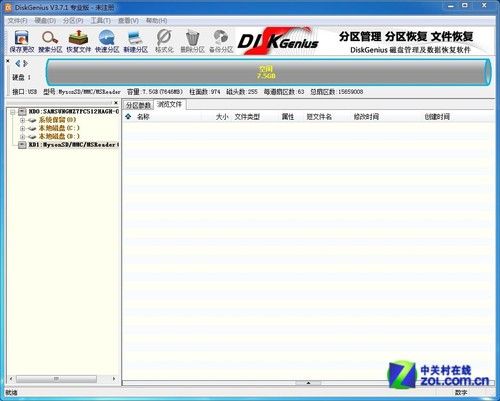Close the left tree panel
The height and width of the screenshot is (401, 500).
click(x=116, y=103)
